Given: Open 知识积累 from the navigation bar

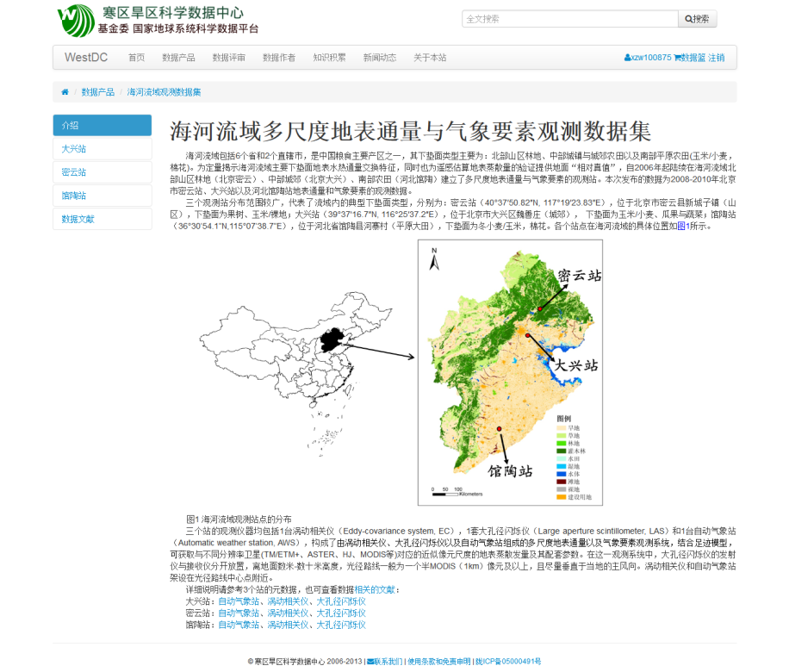Looking at the screenshot, I should pyautogui.click(x=329, y=58).
